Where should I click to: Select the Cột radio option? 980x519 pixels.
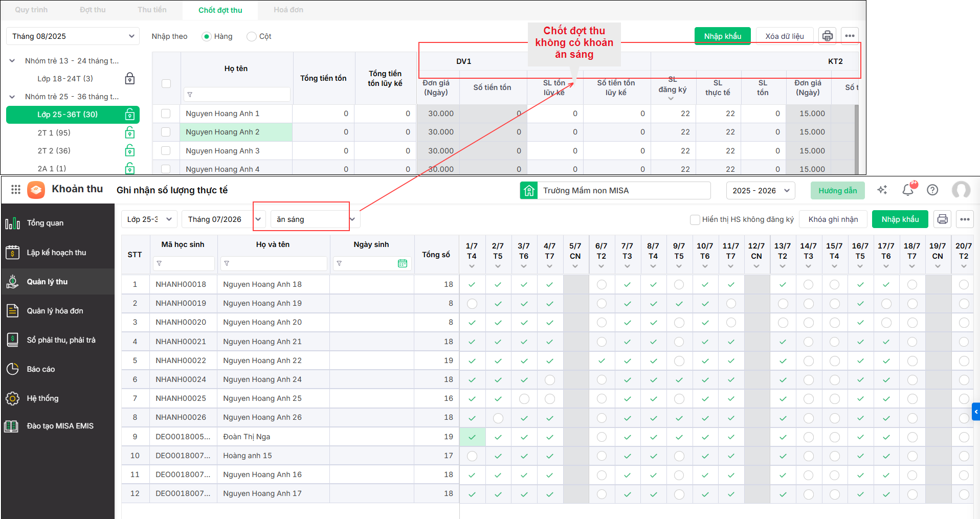[251, 36]
